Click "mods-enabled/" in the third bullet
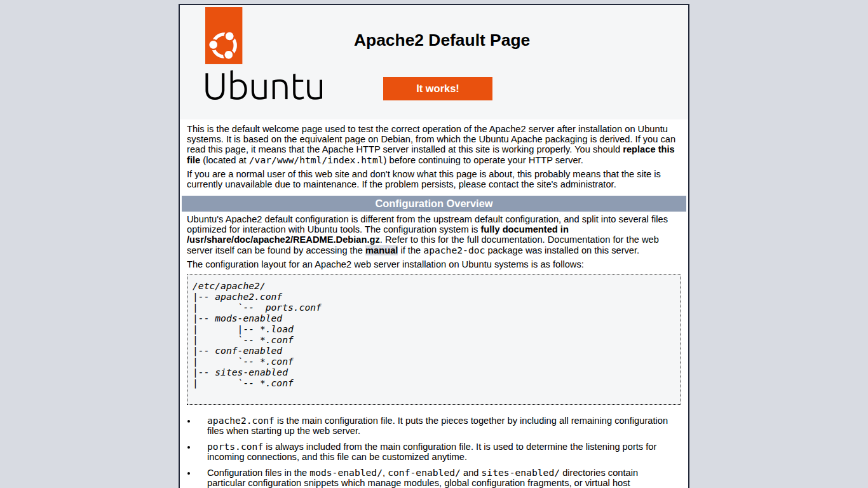Viewport: 868px width, 488px height. coord(346,473)
